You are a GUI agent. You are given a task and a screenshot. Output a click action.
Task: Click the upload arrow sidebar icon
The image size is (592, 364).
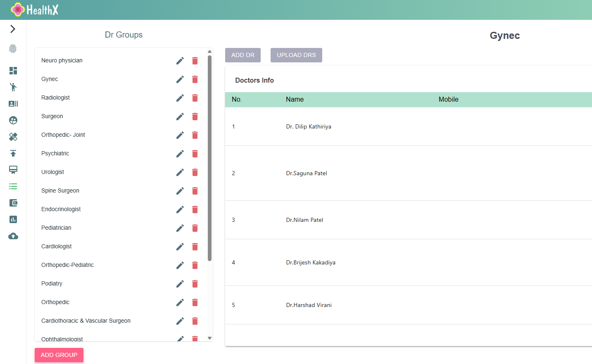pyautogui.click(x=13, y=153)
